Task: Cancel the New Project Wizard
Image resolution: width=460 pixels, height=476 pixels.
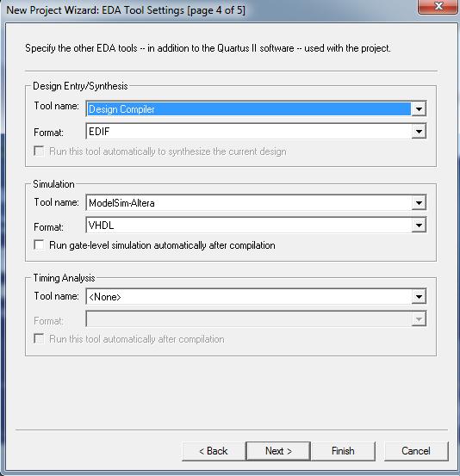Action: 416,451
